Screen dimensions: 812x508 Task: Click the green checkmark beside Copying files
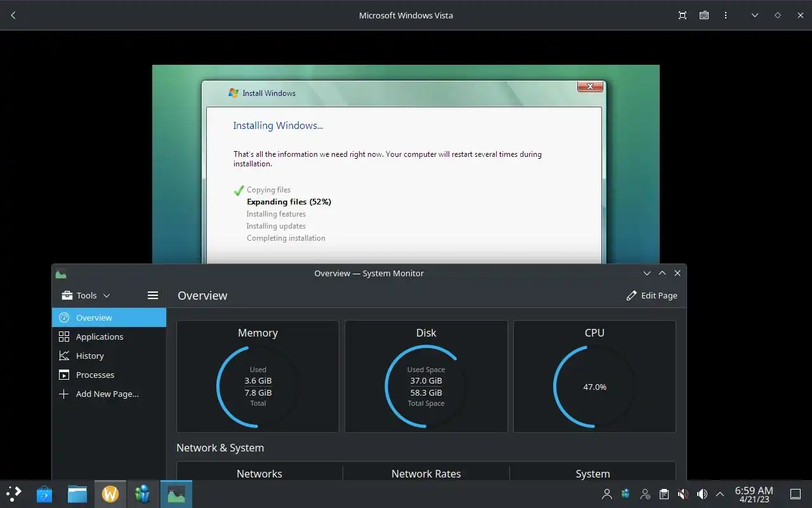tap(239, 190)
